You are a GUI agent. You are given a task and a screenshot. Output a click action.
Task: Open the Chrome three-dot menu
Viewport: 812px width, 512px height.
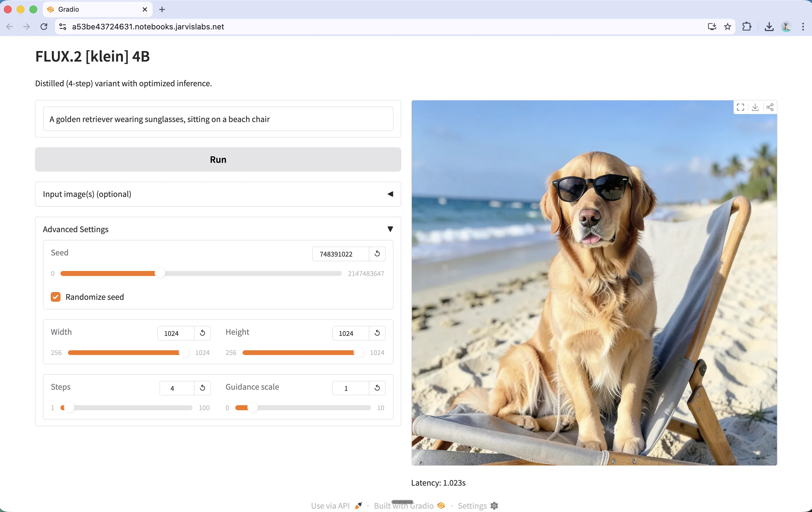click(x=803, y=27)
